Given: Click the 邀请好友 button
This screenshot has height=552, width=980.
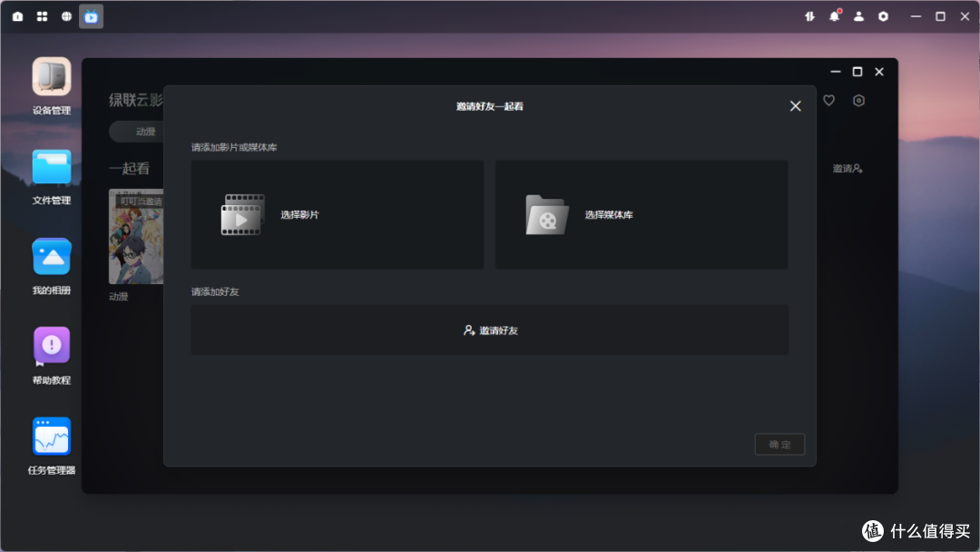Looking at the screenshot, I should pyautogui.click(x=490, y=330).
